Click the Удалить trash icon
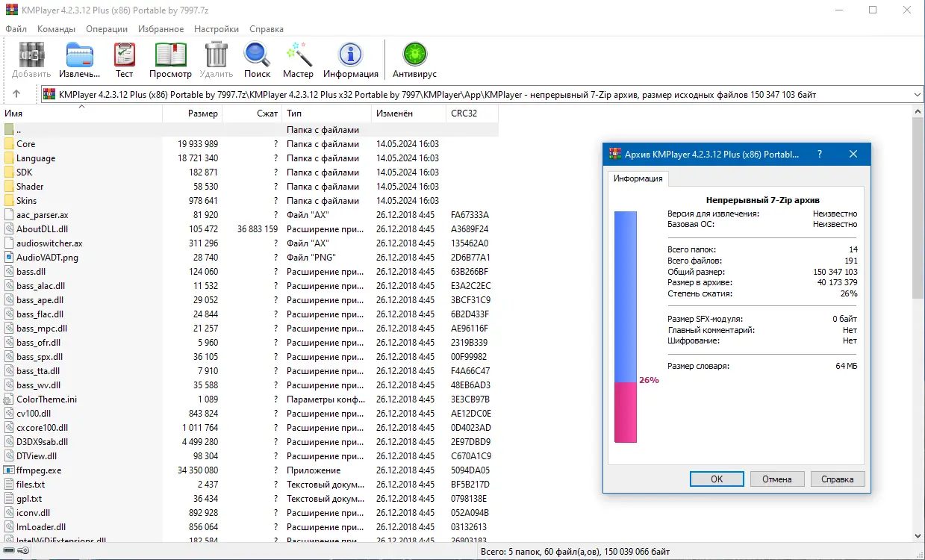The image size is (925, 560). pos(216,56)
